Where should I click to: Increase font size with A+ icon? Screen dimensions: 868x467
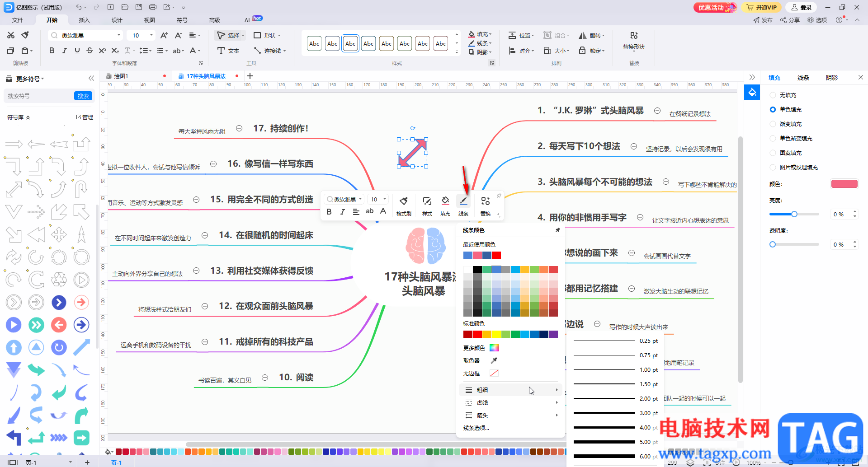coord(164,35)
